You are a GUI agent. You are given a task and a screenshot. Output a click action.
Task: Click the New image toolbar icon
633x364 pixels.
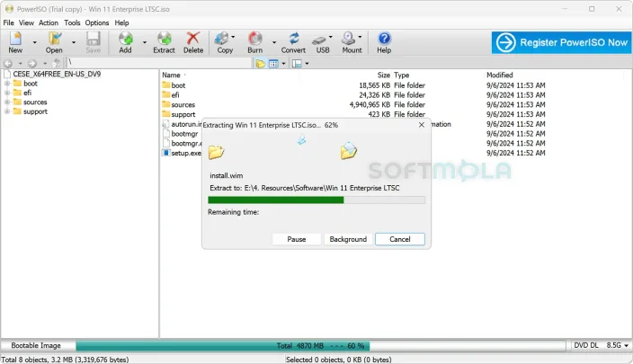[x=15, y=42]
